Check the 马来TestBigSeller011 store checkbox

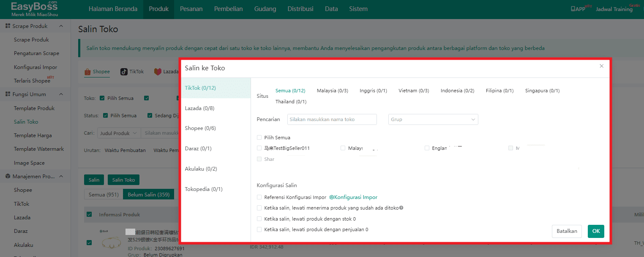point(259,148)
